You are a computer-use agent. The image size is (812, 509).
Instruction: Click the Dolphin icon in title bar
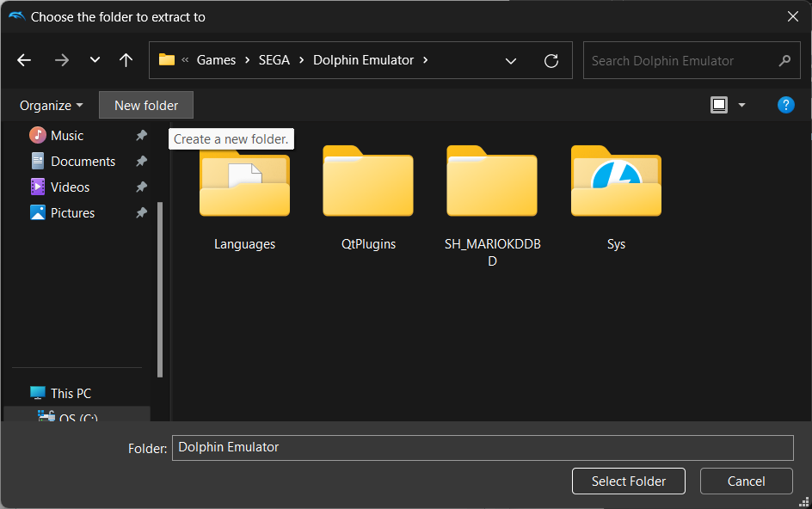16,16
